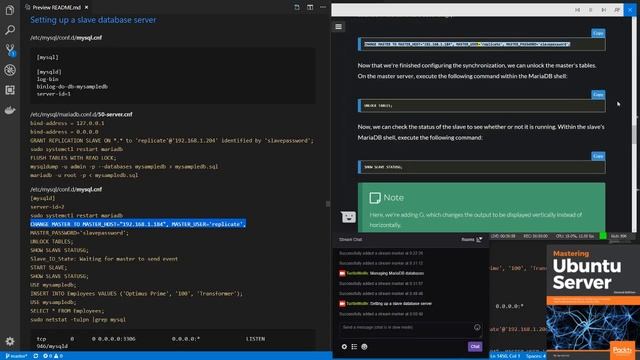
Task: Click the 'binlog-do-db=mysampledb' line in code block
Action: pyautogui.click(x=72, y=87)
